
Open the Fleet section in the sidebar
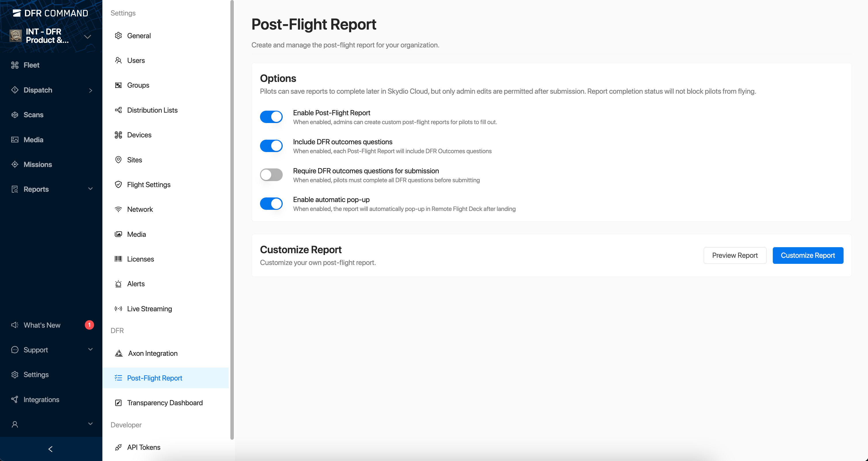pyautogui.click(x=31, y=65)
